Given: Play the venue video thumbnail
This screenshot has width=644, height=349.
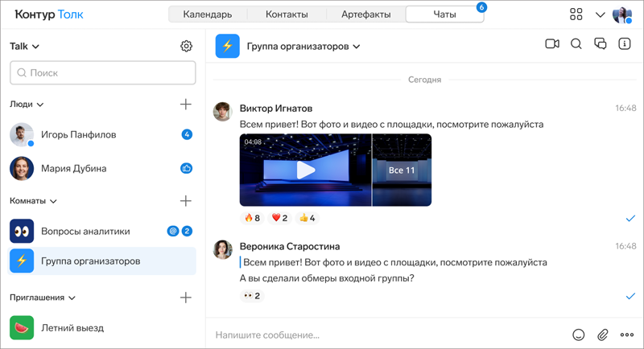Looking at the screenshot, I should [305, 170].
